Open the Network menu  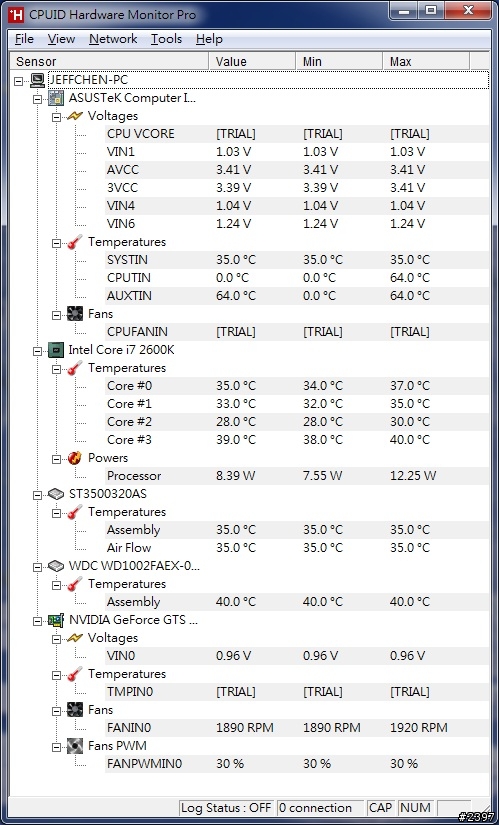click(113, 39)
